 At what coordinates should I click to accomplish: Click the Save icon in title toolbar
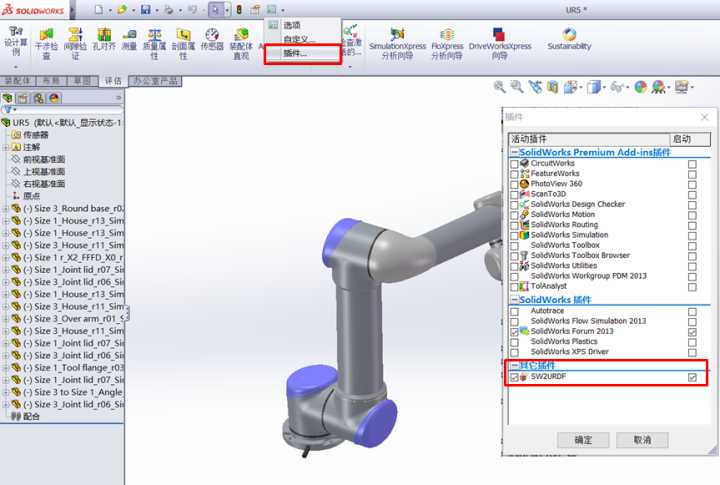(x=146, y=9)
